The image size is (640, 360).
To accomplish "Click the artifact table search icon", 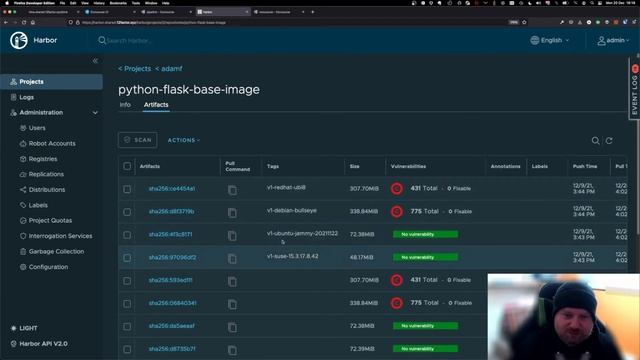I will (596, 140).
